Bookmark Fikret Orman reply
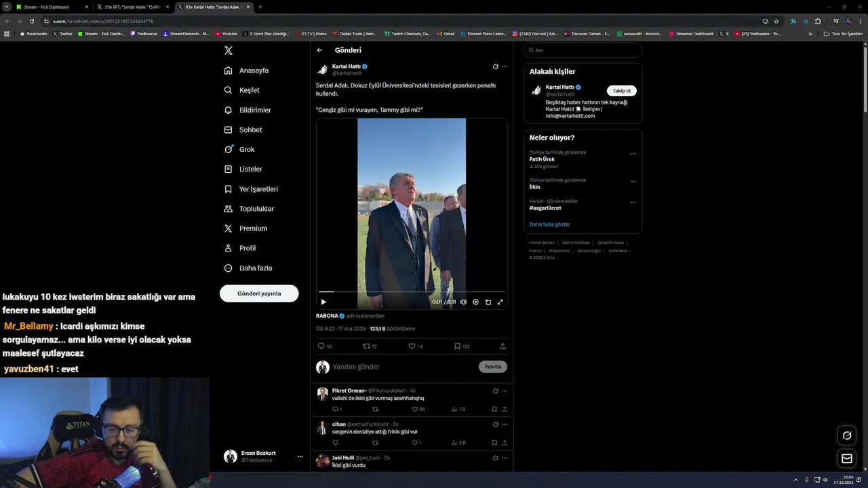 click(494, 409)
